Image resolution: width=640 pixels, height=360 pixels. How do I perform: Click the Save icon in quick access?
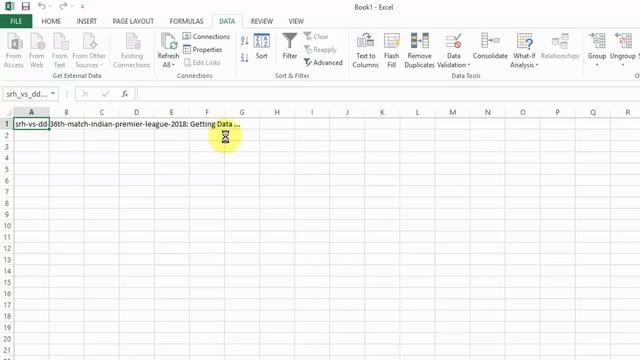[26, 6]
